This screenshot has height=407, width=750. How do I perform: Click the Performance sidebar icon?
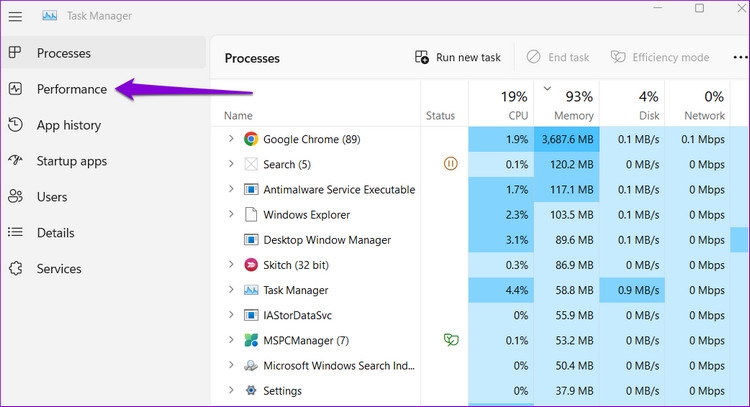pyautogui.click(x=15, y=89)
